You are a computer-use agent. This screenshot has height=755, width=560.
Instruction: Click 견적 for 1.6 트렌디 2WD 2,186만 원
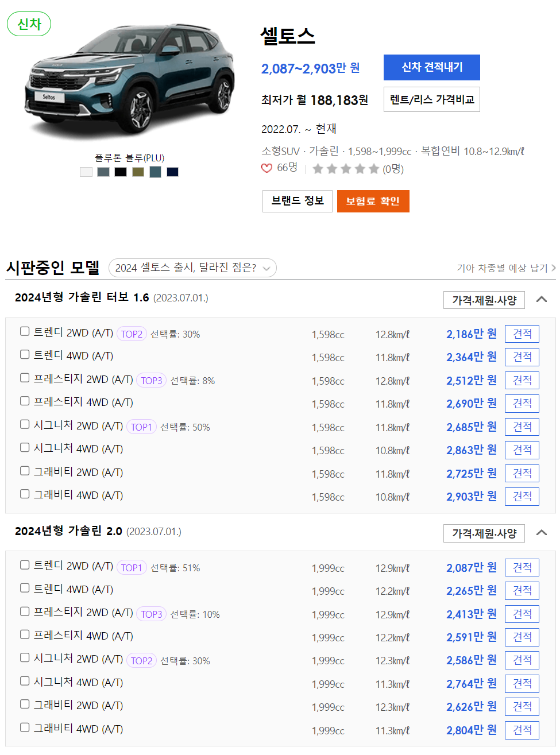(x=522, y=334)
